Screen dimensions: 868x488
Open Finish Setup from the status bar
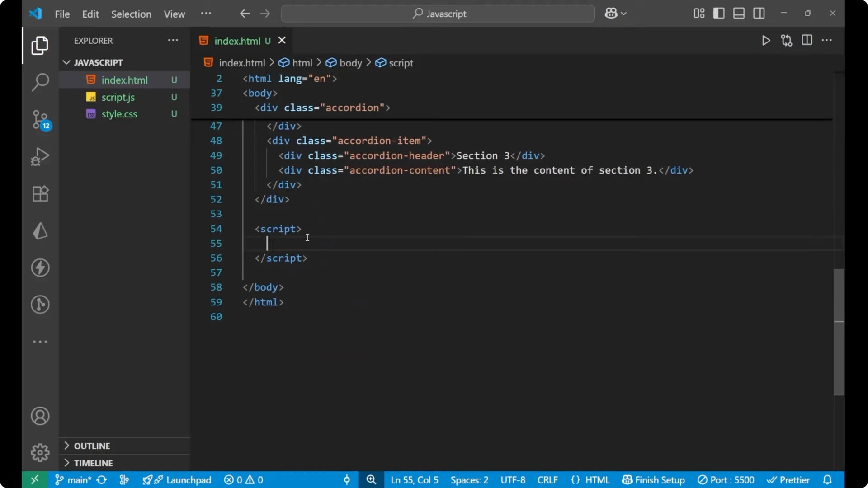pyautogui.click(x=653, y=480)
